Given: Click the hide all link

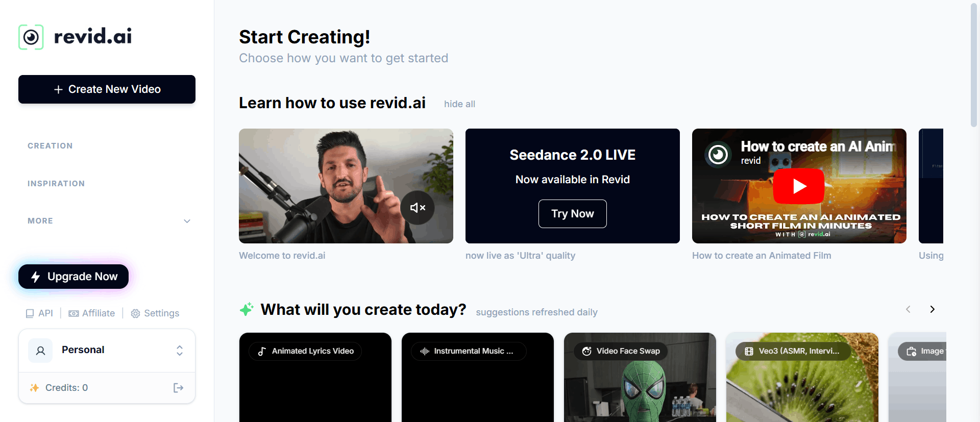Looking at the screenshot, I should click(459, 104).
